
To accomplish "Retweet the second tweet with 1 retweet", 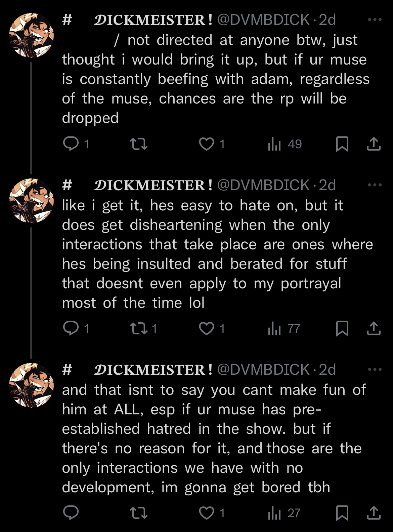I will pyautogui.click(x=139, y=328).
